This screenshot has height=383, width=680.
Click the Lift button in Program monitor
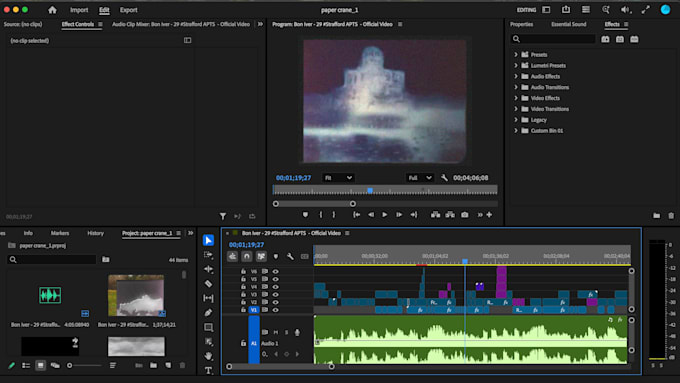coord(435,215)
